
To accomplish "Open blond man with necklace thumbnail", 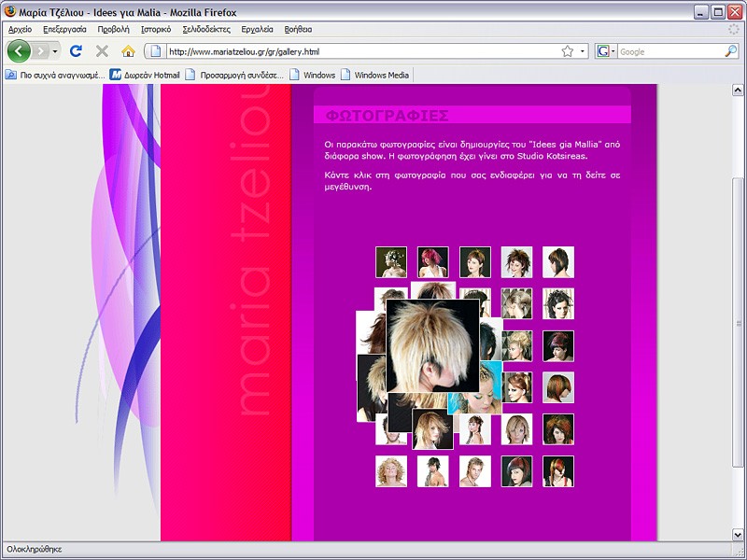I will (475, 471).
